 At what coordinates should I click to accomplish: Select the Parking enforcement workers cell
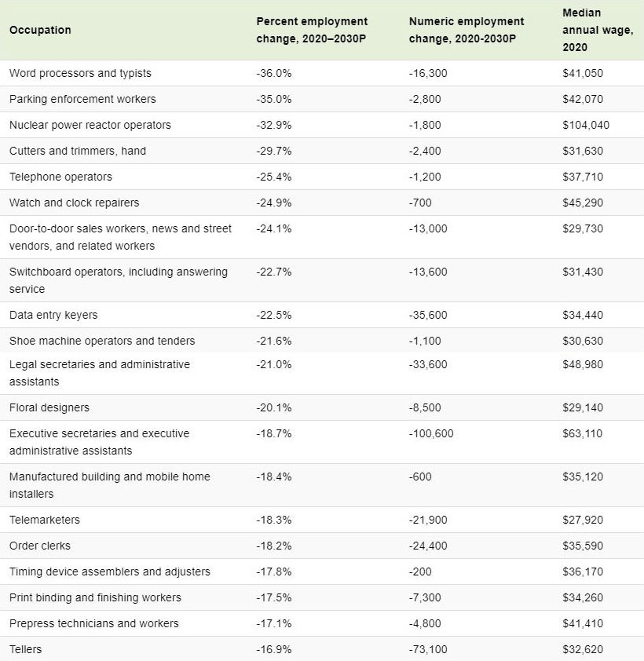point(82,99)
